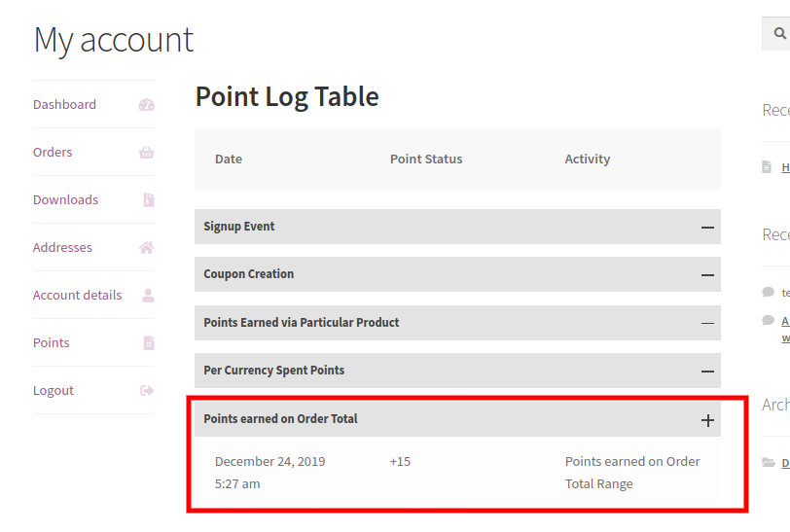Click the Activity column header
Viewport: 790px width, 532px height.
(588, 160)
